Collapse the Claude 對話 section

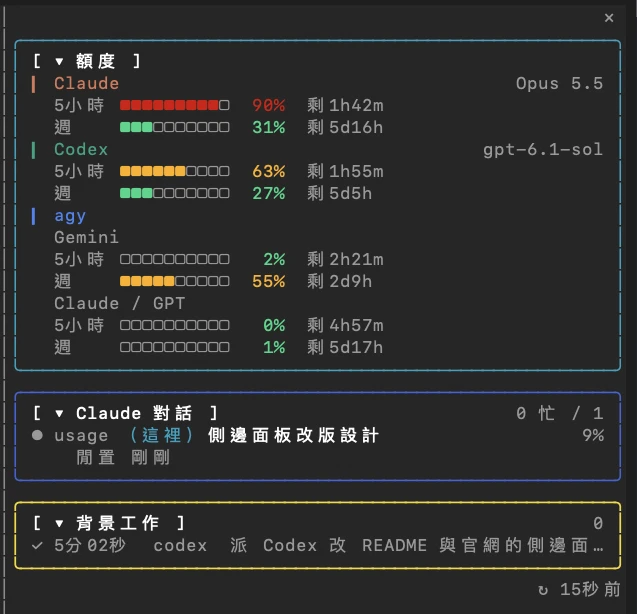click(59, 414)
